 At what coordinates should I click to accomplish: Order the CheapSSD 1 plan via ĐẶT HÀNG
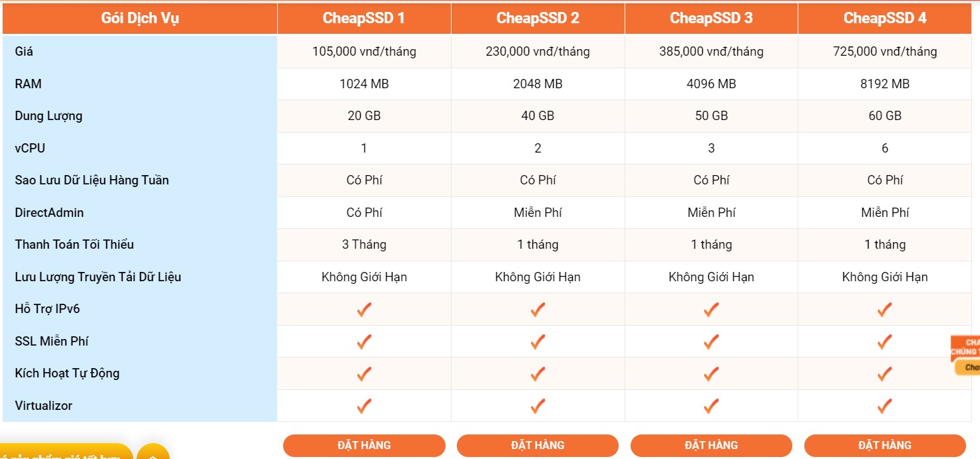click(364, 445)
